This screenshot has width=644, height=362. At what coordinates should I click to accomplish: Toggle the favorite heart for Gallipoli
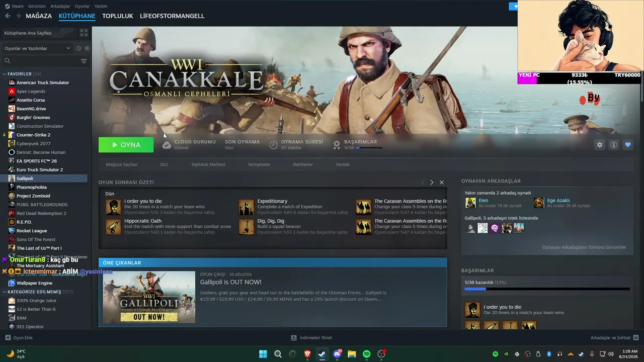628,145
